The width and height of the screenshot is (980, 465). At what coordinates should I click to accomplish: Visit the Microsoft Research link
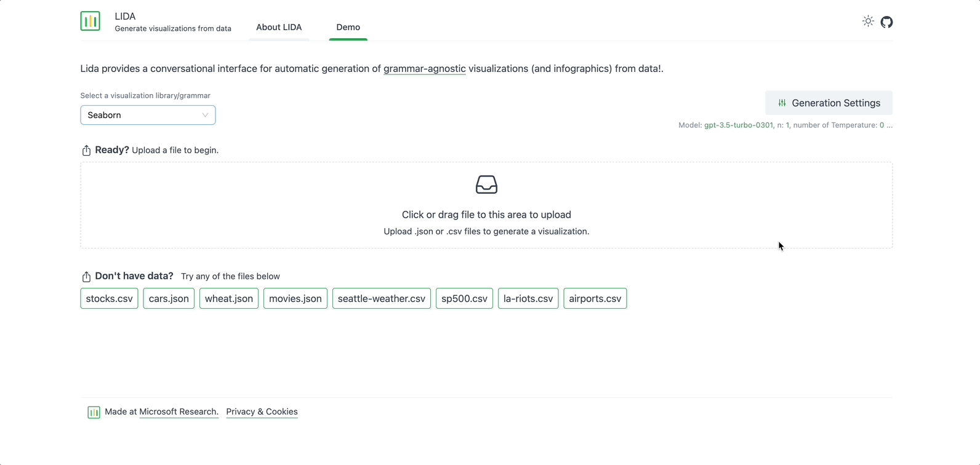179,411
